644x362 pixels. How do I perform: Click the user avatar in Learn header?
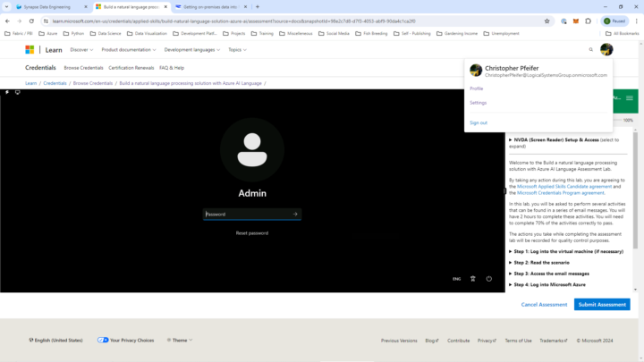tap(606, 50)
